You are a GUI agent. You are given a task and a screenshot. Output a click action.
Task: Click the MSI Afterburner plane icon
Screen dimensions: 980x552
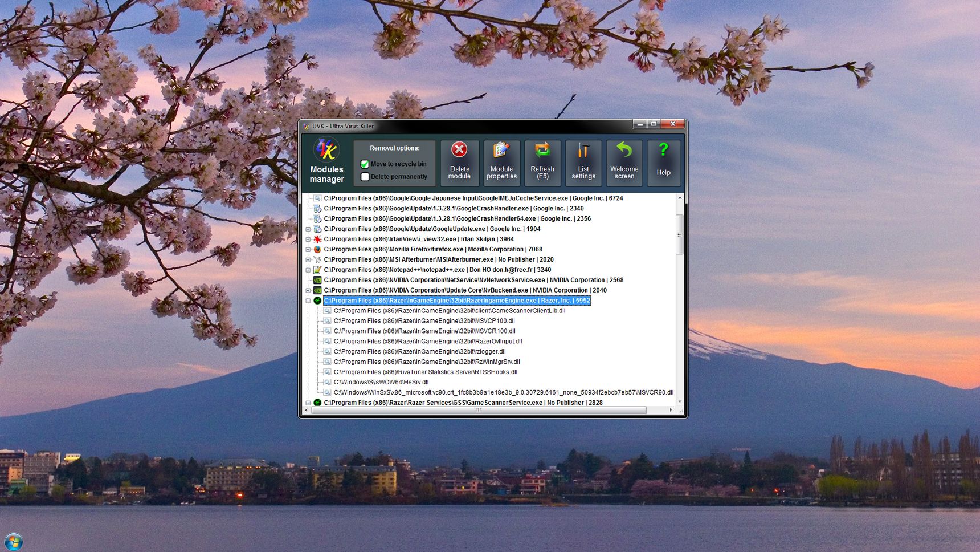pos(317,260)
